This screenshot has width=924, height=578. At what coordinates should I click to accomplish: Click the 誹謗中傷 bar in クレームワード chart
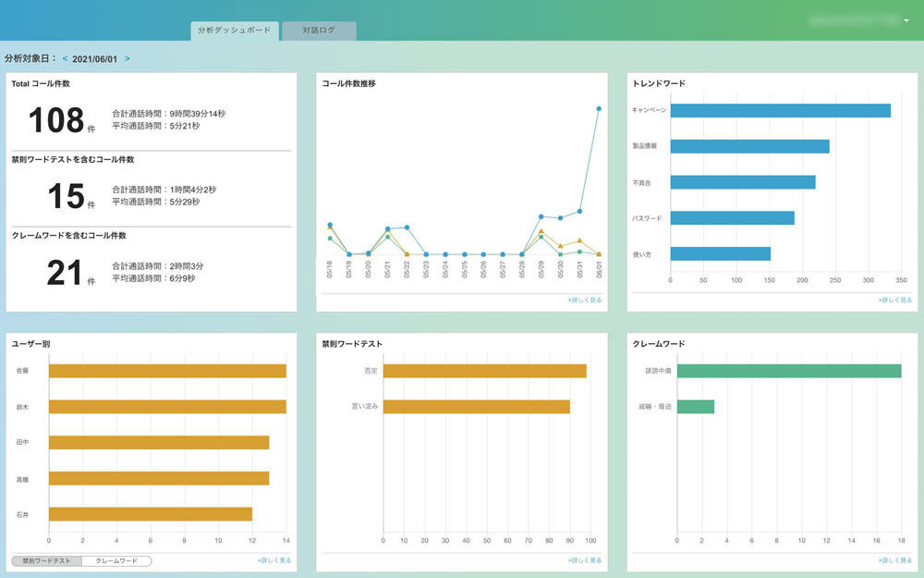pyautogui.click(x=789, y=371)
